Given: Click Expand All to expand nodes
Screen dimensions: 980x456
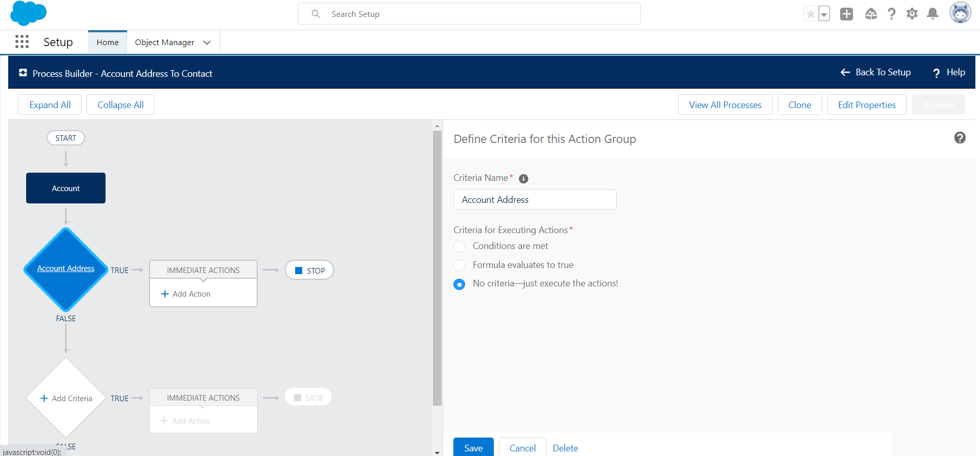Looking at the screenshot, I should point(50,105).
